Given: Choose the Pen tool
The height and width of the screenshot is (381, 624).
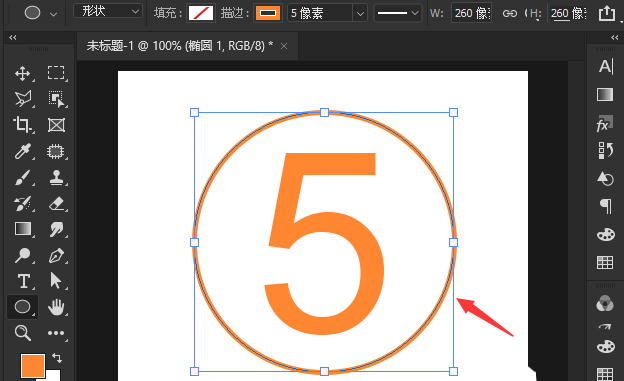Looking at the screenshot, I should 56,256.
